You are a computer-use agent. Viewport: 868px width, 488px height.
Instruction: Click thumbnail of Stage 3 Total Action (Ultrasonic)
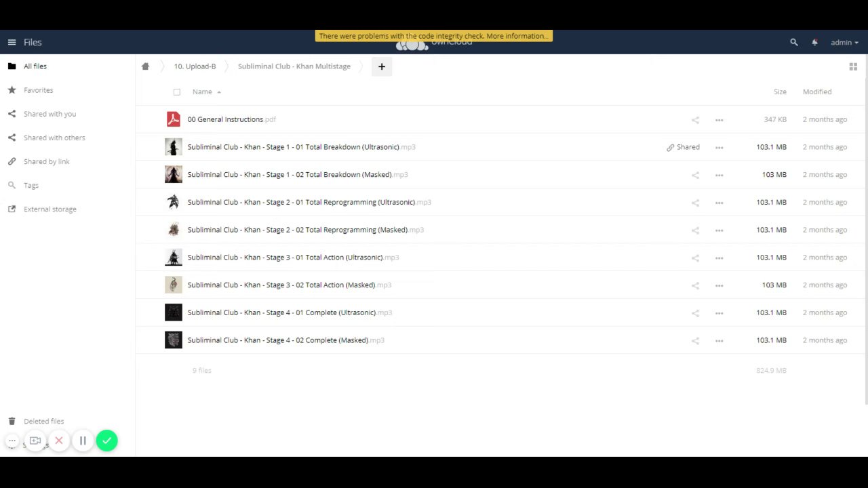click(174, 258)
